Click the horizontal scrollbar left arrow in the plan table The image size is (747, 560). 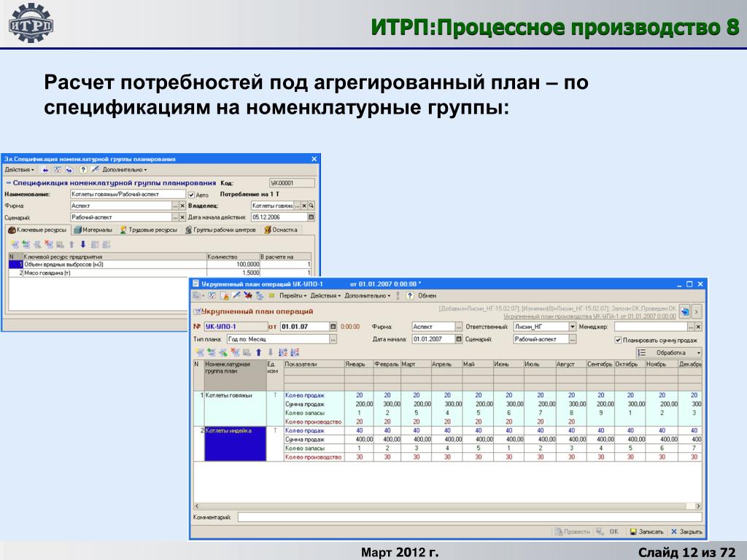click(x=197, y=506)
